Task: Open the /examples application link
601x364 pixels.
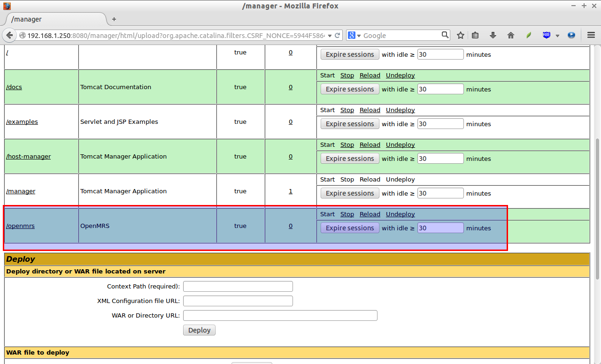Action: pyautogui.click(x=22, y=122)
